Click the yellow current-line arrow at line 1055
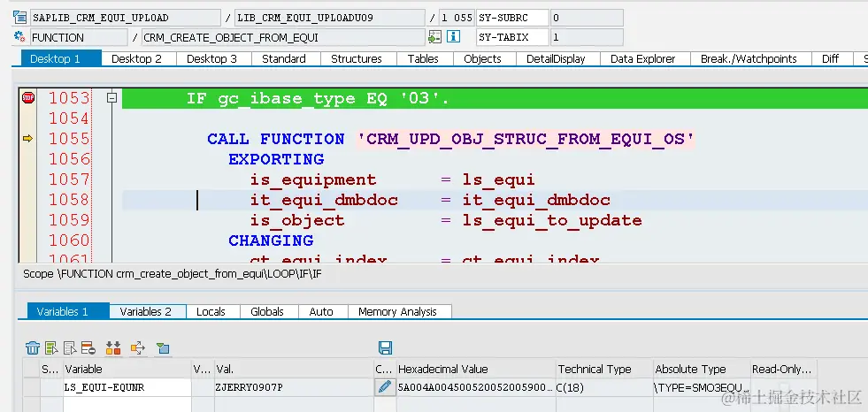The width and height of the screenshot is (868, 412). 27,139
